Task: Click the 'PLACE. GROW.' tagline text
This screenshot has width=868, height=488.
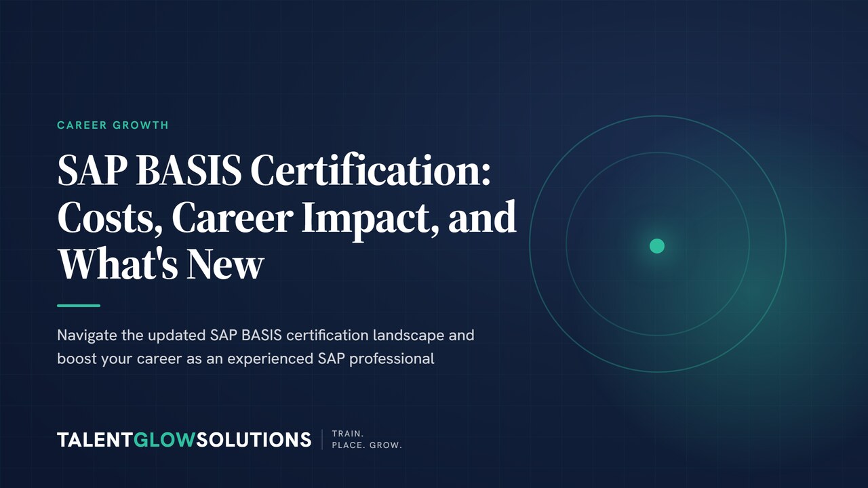Action: pyautogui.click(x=367, y=446)
